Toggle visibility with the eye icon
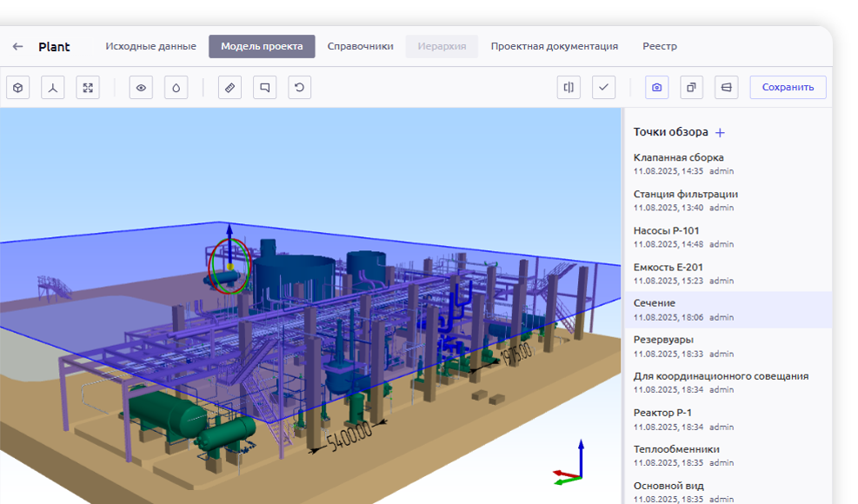858x504 pixels. pyautogui.click(x=141, y=88)
